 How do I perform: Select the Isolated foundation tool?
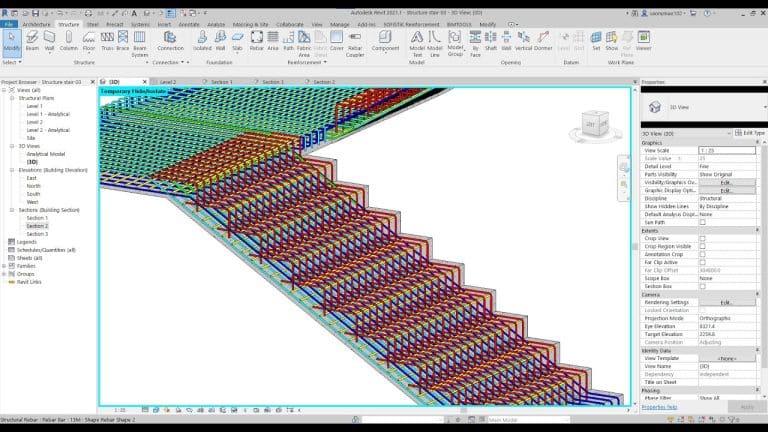[x=202, y=41]
